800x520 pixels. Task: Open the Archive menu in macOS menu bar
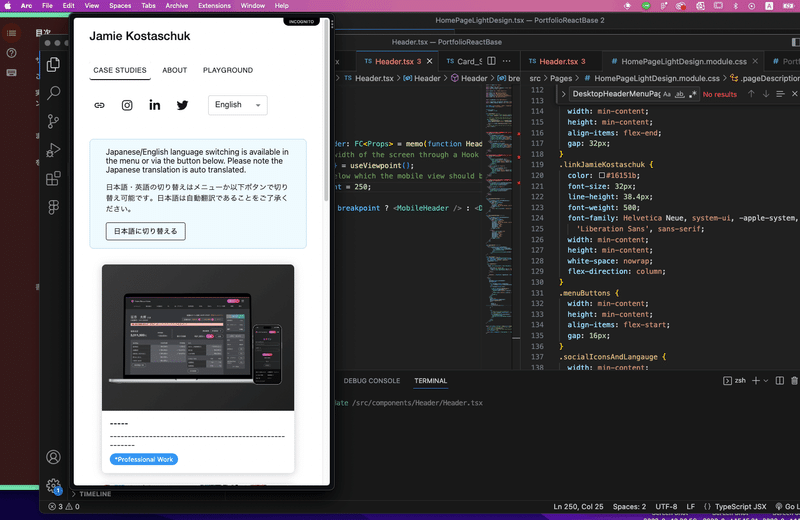click(x=177, y=6)
